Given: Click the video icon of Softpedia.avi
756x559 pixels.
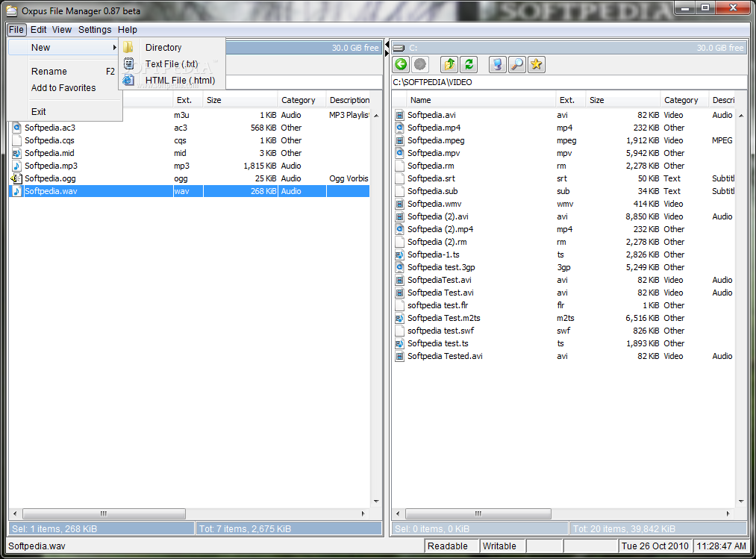Looking at the screenshot, I should 399,115.
